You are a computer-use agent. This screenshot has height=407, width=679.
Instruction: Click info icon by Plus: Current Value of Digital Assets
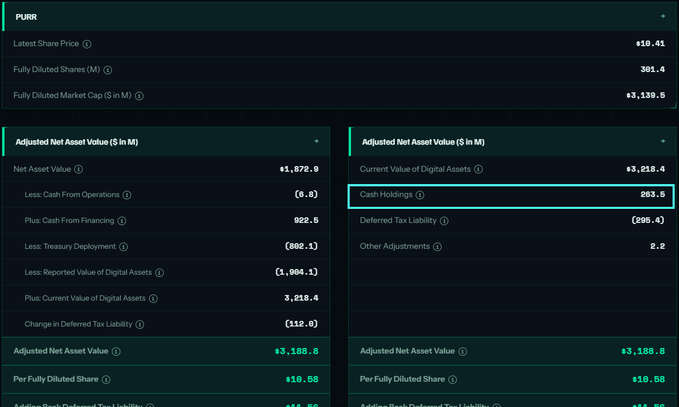[x=153, y=299]
